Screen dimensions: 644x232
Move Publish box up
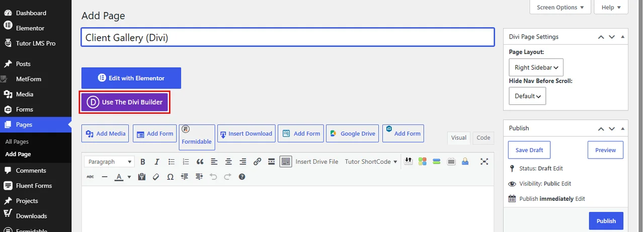(x=601, y=128)
